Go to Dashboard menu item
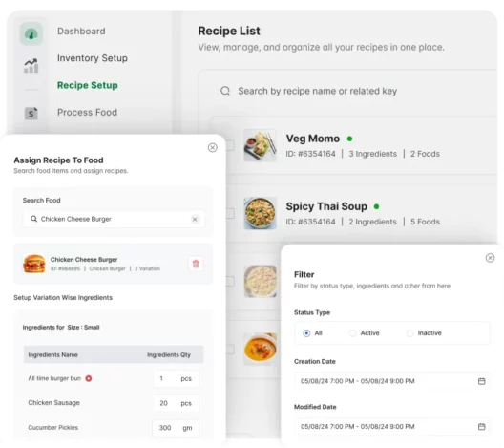Viewport: 504px width, 448px height. (81, 32)
